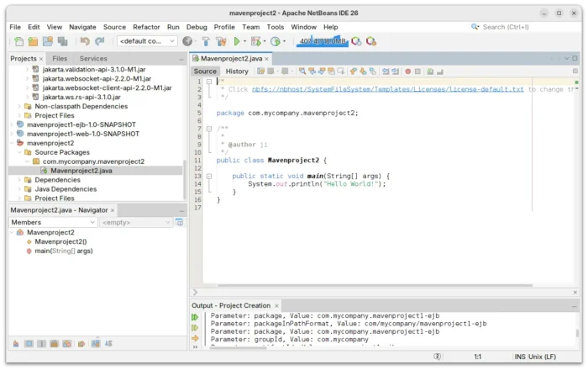588x370 pixels.
Task: Open the Run Project dropdown arrow
Action: pyautogui.click(x=245, y=41)
